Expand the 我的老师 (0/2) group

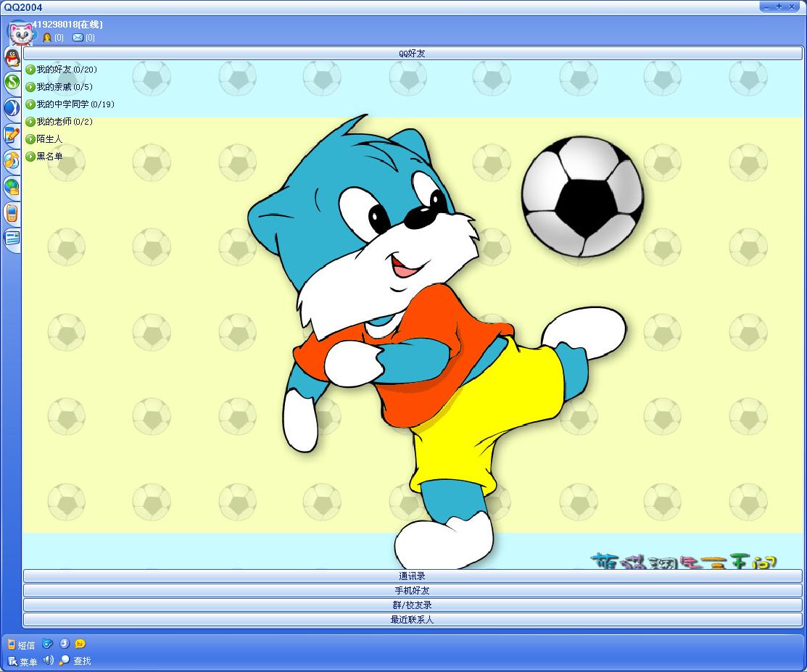tap(59, 122)
